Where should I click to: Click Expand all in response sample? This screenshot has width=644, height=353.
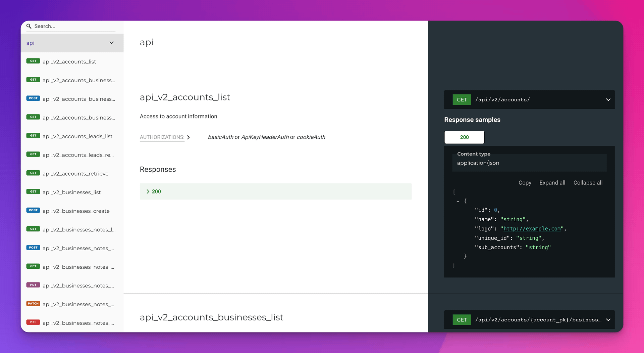552,183
